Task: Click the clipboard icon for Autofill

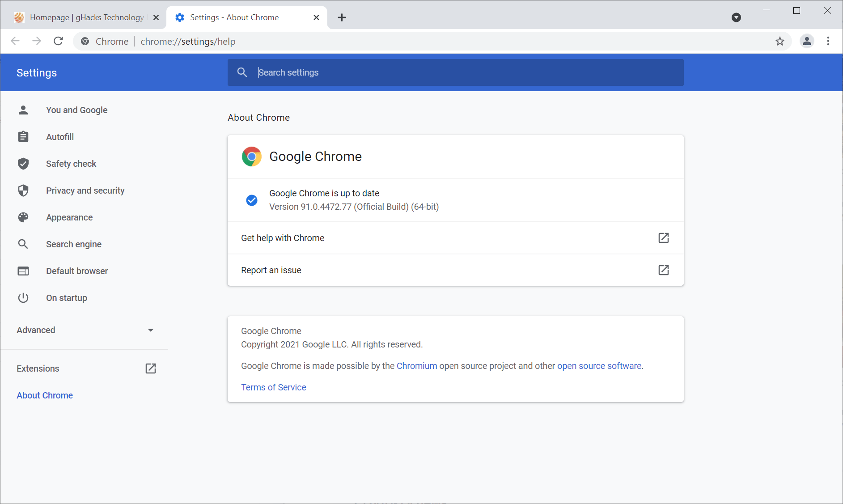Action: coord(23,137)
